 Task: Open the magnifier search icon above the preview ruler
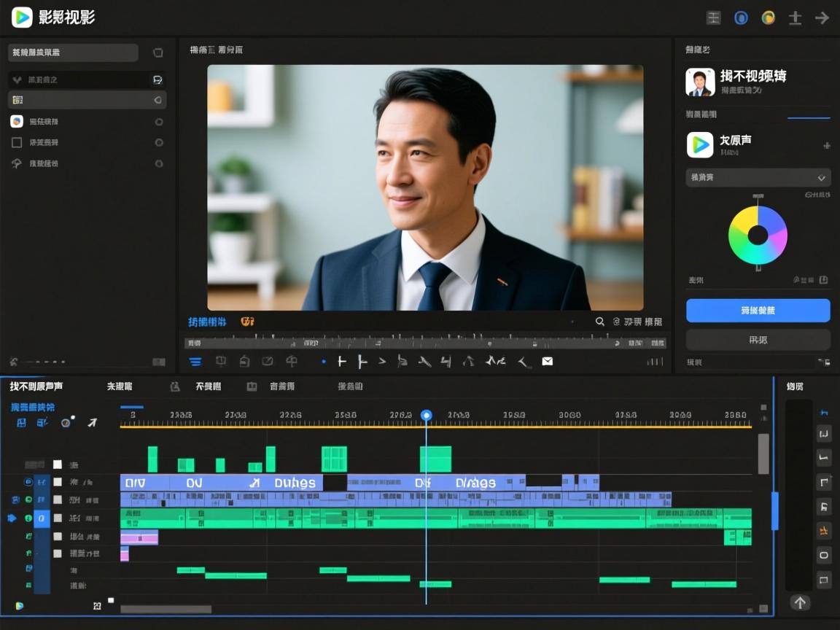(x=600, y=322)
